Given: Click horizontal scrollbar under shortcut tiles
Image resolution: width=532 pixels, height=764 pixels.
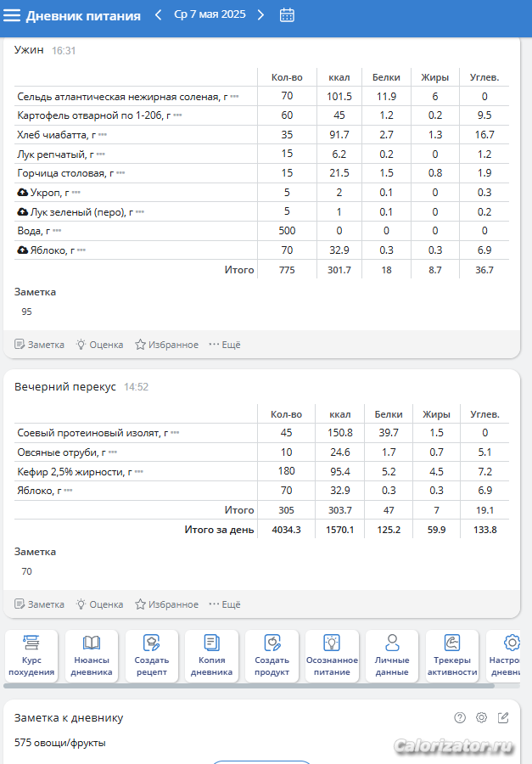Looking at the screenshot, I should coord(249,686).
